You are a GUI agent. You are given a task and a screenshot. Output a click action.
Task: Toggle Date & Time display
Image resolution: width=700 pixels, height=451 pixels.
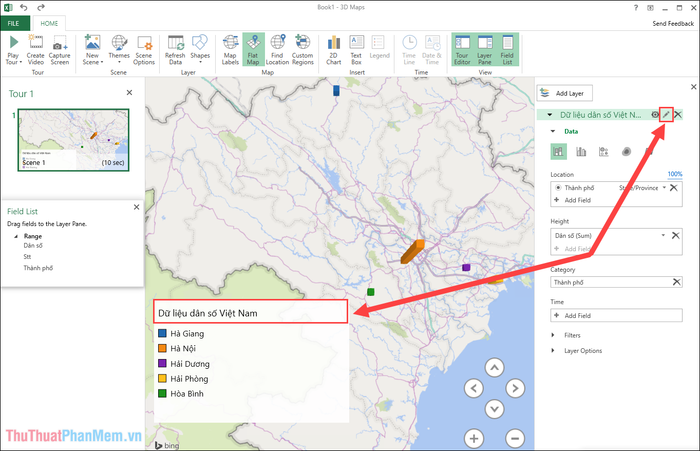click(432, 50)
